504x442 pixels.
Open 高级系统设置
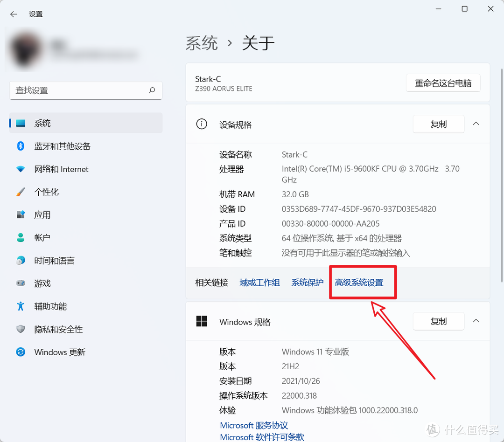point(363,282)
